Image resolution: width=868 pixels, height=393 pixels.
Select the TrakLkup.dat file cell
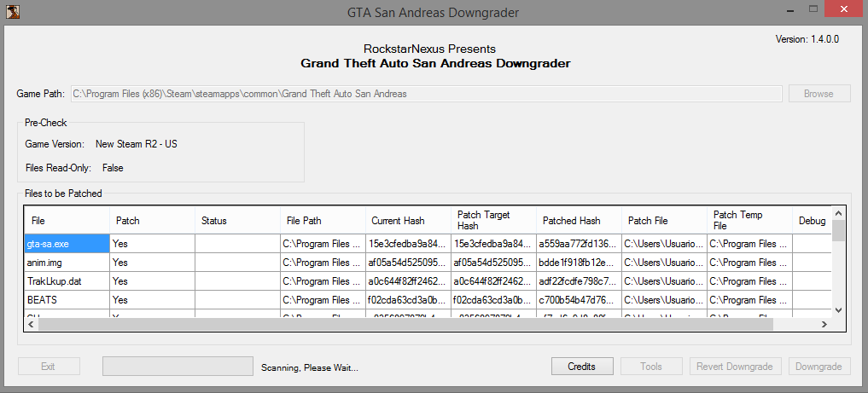pos(67,281)
